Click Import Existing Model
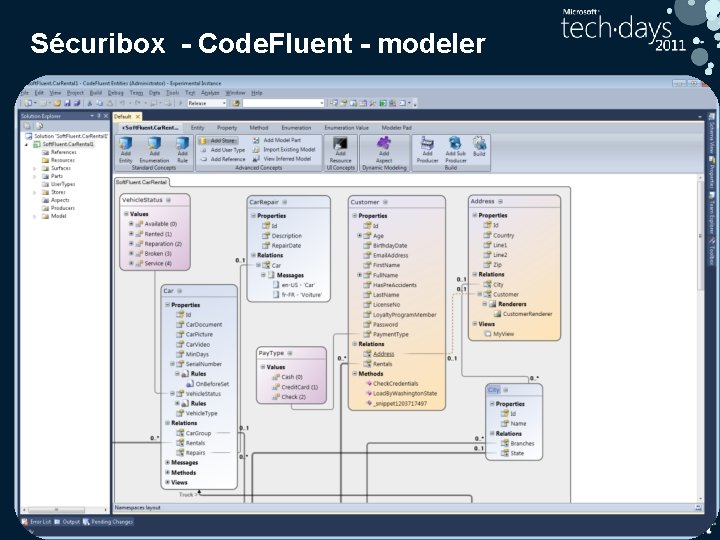This screenshot has width=720, height=540. [284, 150]
